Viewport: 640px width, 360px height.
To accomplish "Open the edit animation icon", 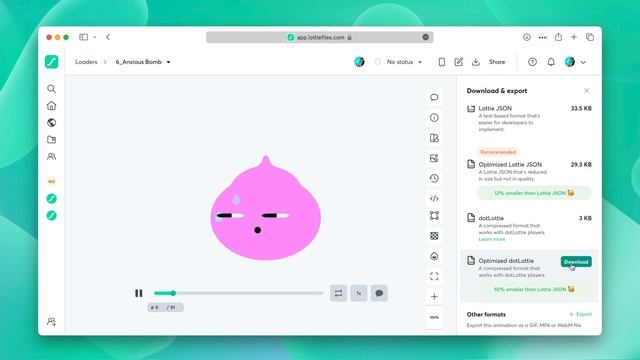I will 459,62.
